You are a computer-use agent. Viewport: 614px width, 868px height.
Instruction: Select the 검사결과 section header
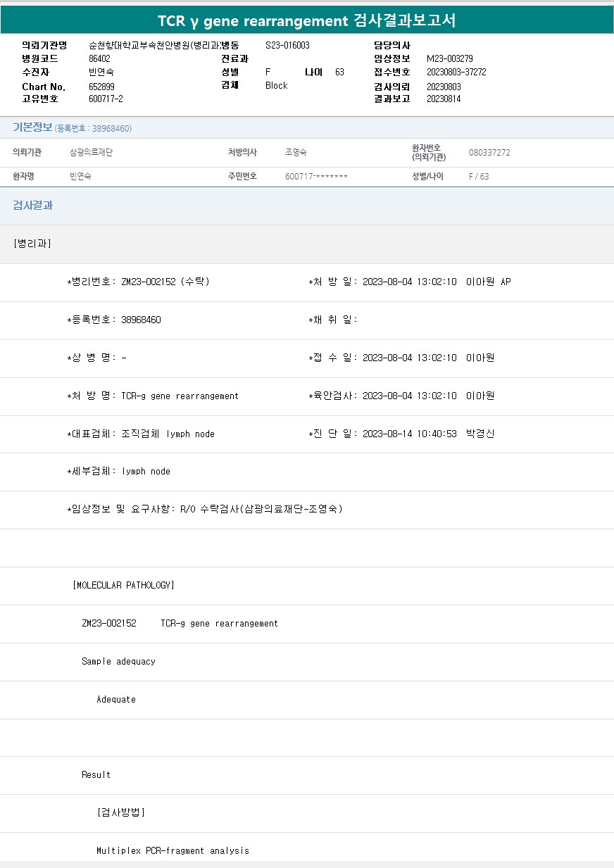click(33, 206)
